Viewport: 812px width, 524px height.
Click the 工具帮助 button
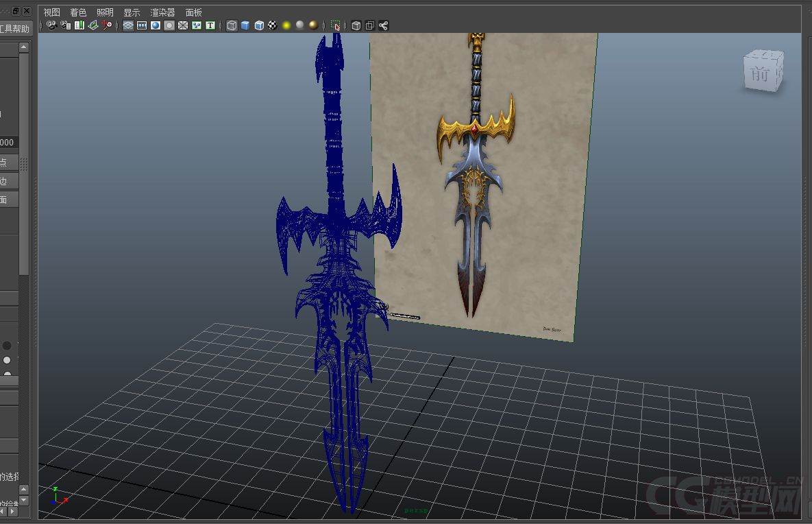[15, 29]
